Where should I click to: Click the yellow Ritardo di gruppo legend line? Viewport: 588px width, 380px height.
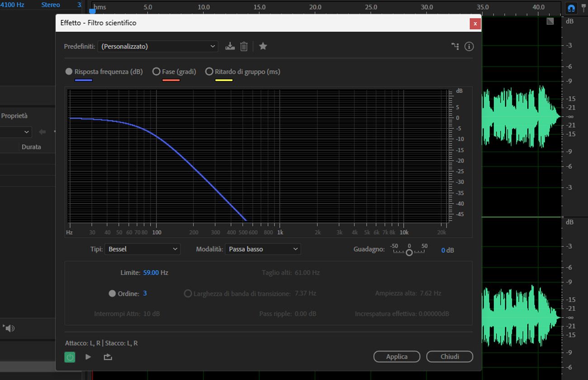point(224,80)
